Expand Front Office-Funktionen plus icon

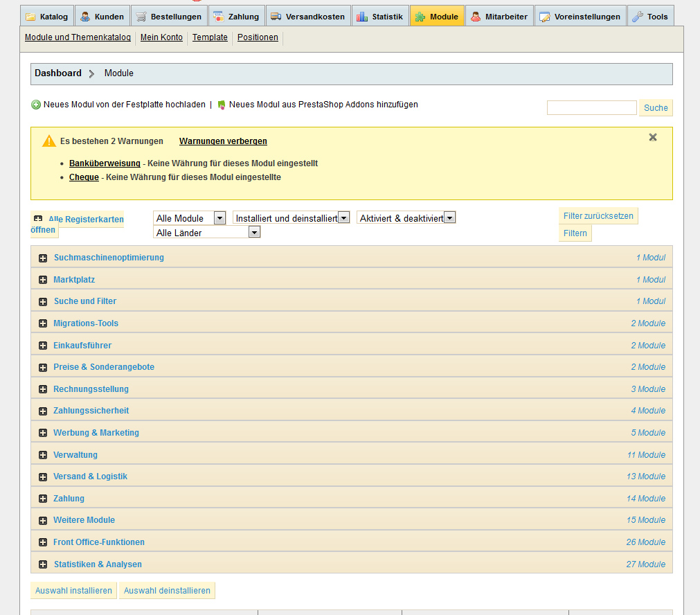(x=43, y=543)
